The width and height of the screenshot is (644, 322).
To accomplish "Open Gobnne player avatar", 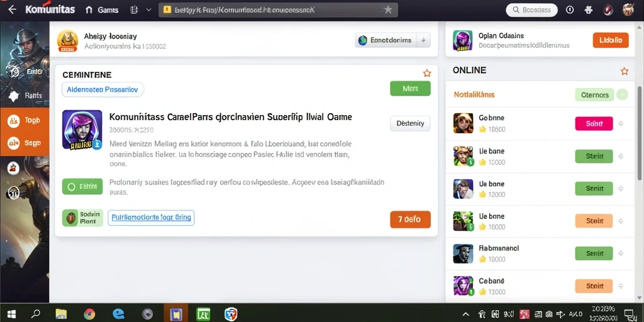I will (463, 123).
